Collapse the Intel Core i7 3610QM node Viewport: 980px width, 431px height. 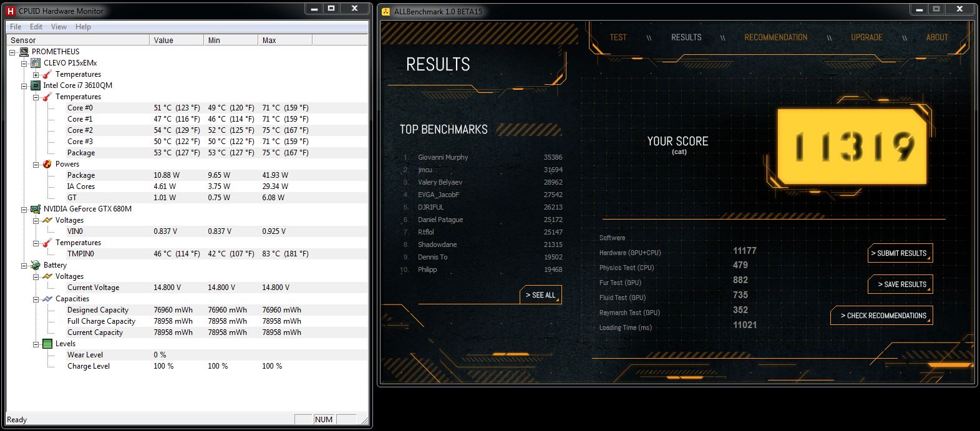click(x=24, y=85)
